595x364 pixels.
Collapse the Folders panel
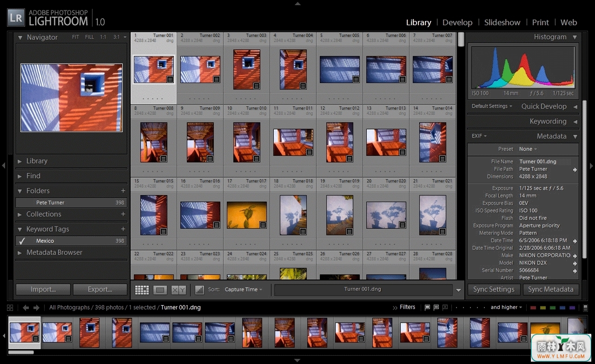tap(20, 191)
